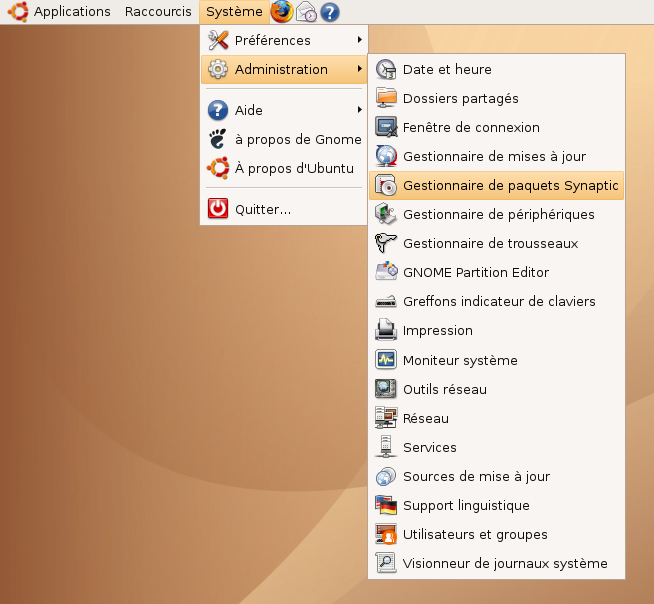Viewport: 654px width, 604px height.
Task: Open the Raccourcis menu
Action: (158, 12)
